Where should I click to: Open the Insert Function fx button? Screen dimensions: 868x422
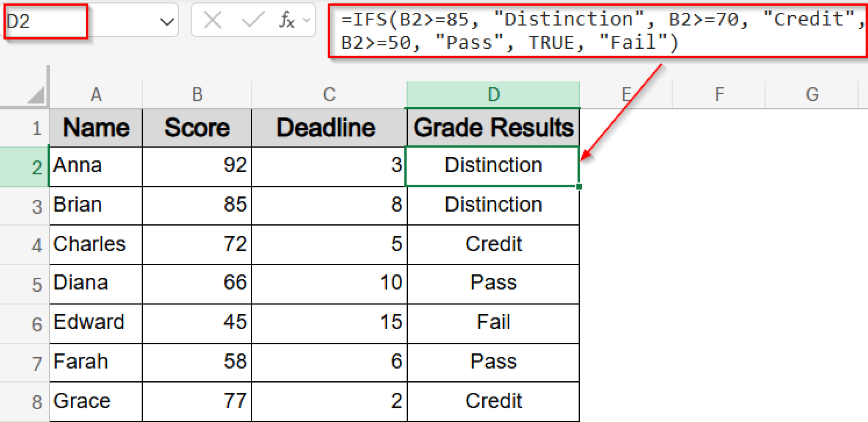tap(287, 20)
